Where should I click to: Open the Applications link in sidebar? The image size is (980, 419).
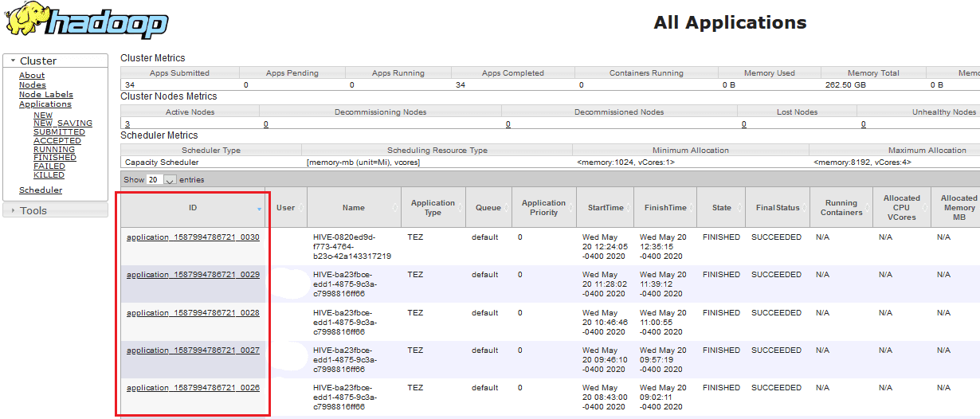click(x=45, y=104)
